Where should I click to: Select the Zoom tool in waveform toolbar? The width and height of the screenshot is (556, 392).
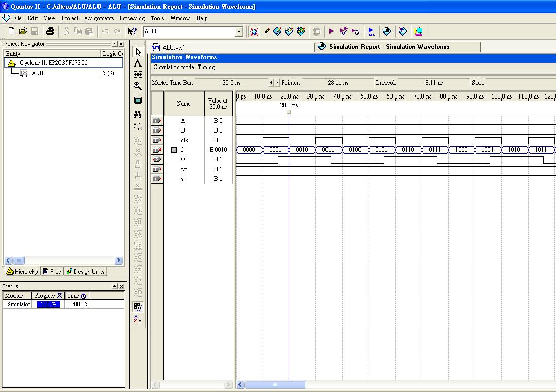point(138,86)
